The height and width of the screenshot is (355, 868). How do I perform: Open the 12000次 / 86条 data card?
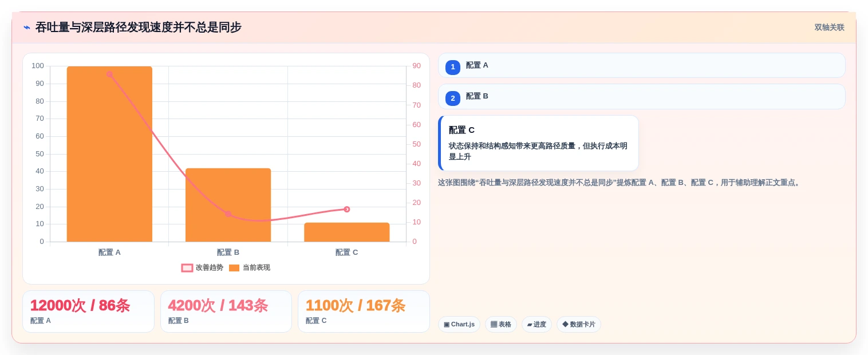pos(88,311)
